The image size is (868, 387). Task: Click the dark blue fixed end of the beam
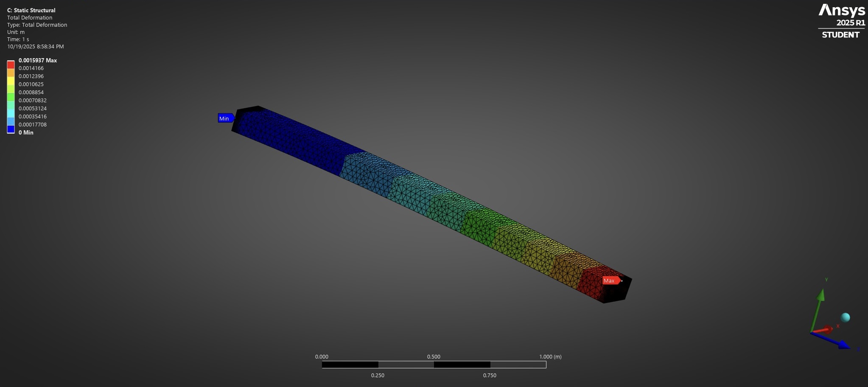pos(293,140)
